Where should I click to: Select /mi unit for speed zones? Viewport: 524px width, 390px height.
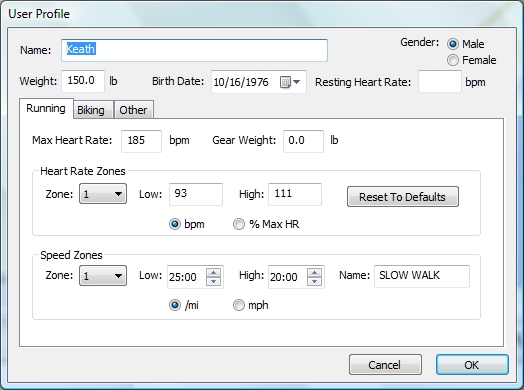tap(174, 305)
